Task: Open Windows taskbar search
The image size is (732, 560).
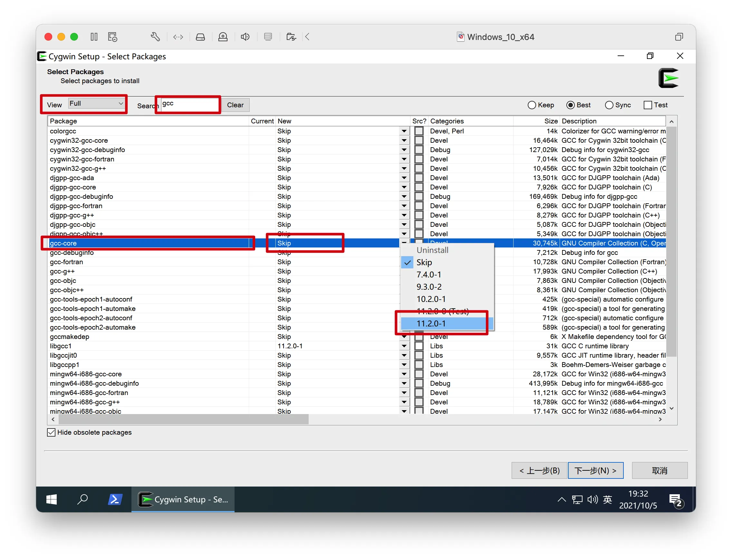Action: pyautogui.click(x=82, y=499)
